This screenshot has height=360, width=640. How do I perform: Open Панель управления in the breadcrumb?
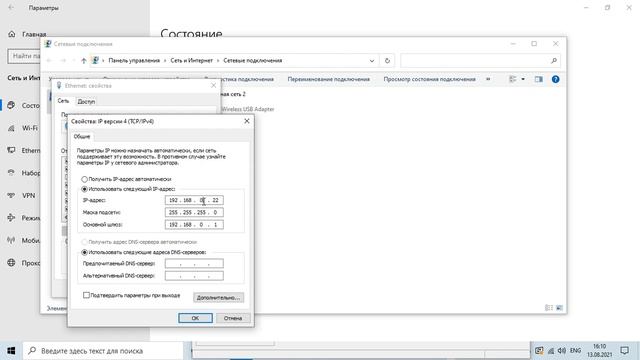(x=134, y=60)
